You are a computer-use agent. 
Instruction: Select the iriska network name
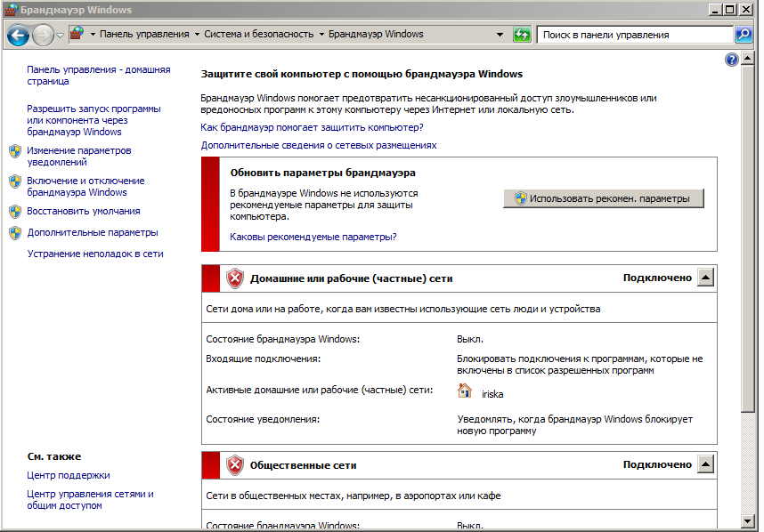coord(492,394)
